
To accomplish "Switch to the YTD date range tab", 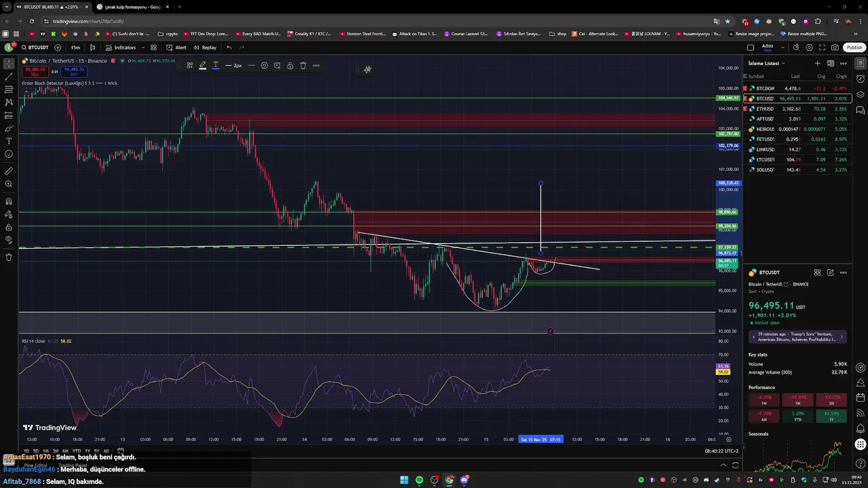I will pyautogui.click(x=77, y=451).
